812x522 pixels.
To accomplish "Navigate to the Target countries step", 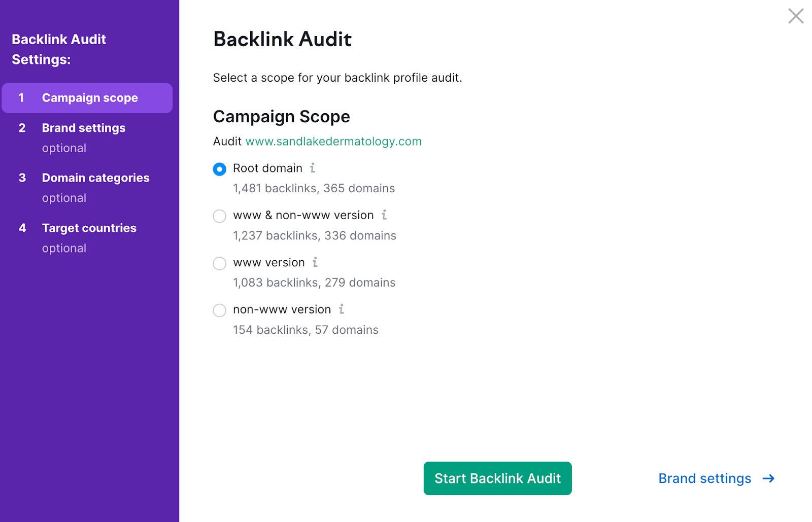I will click(89, 228).
